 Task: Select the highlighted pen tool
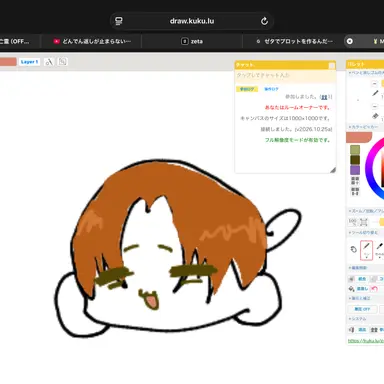coord(366,250)
